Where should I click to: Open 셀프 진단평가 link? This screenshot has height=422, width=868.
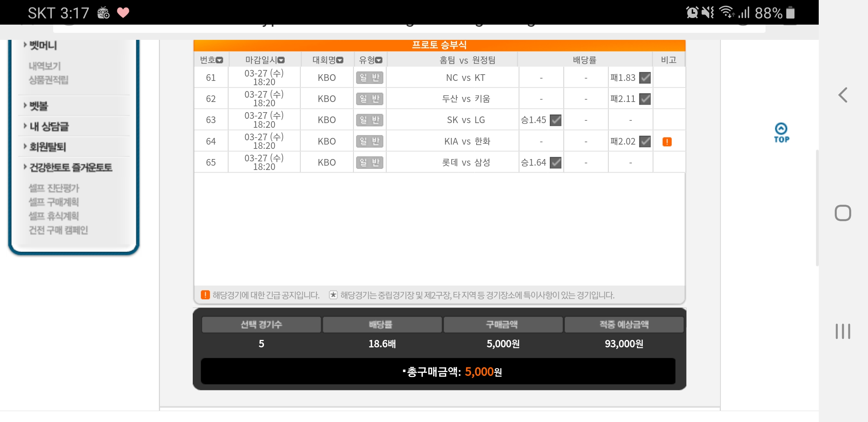tap(54, 188)
